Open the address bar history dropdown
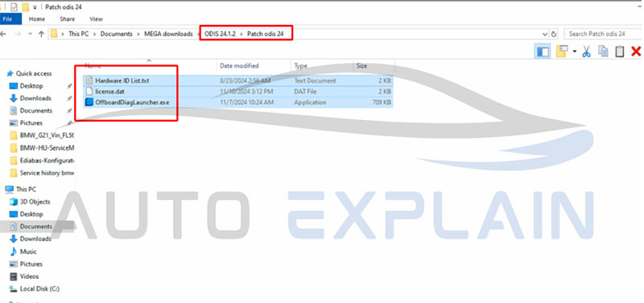The image size is (644, 303). pyautogui.click(x=545, y=34)
